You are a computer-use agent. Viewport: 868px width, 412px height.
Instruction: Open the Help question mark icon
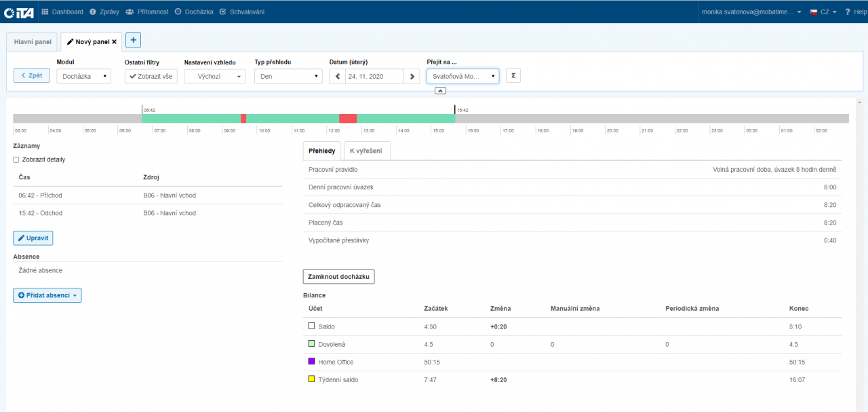click(846, 12)
